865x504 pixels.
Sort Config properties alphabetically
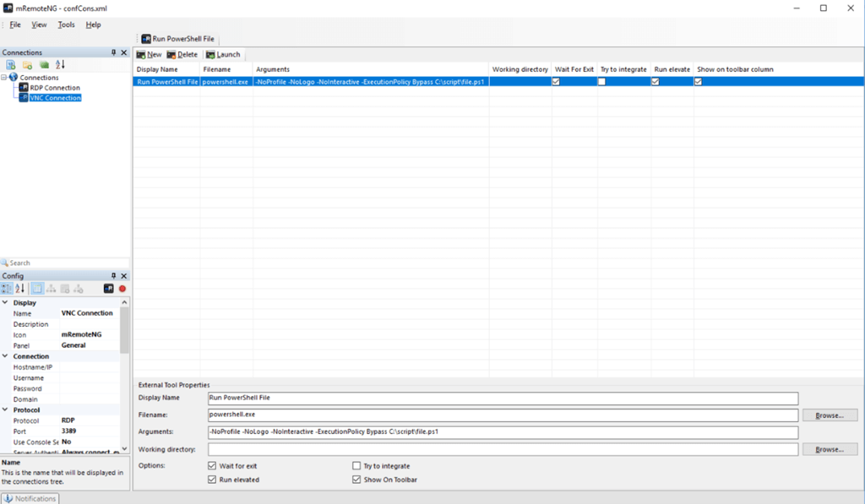19,288
